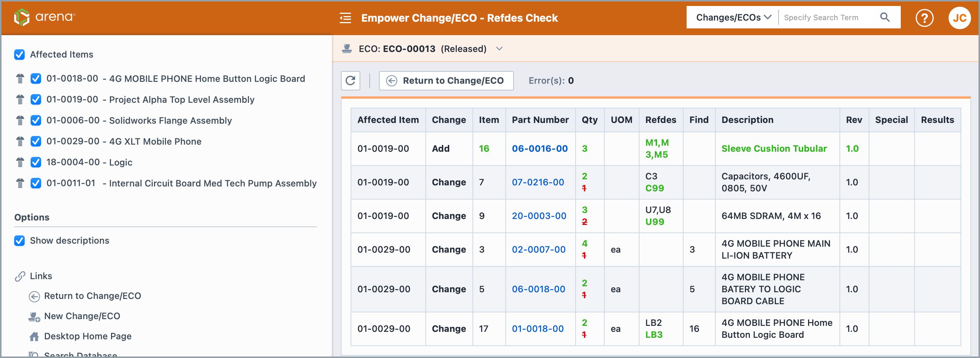Click the Arena logo
The height and width of the screenshot is (358, 980).
45,17
